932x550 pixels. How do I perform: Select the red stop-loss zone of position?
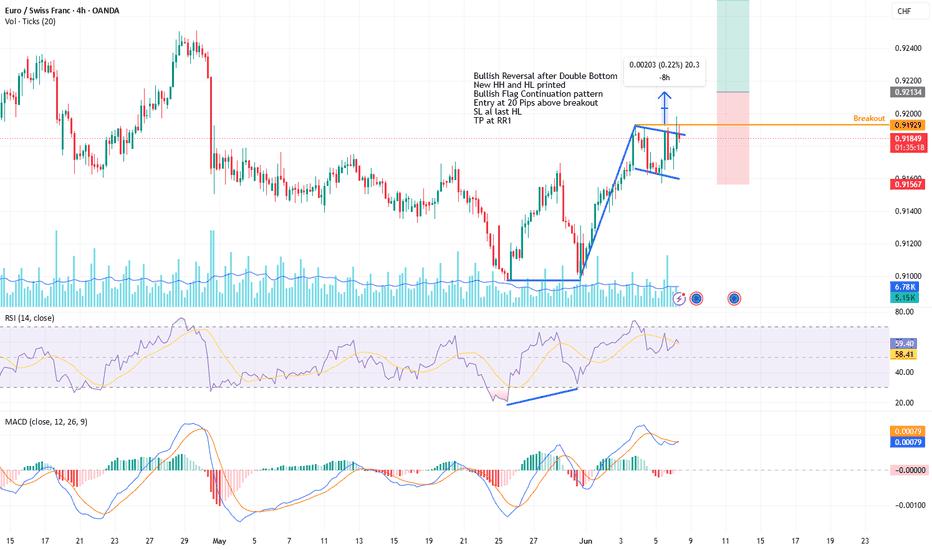[x=733, y=138]
